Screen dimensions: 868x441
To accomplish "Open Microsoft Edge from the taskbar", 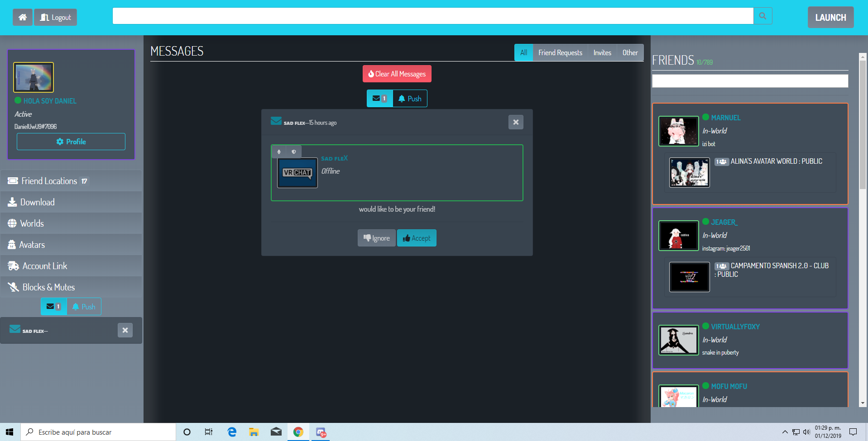I will click(232, 432).
